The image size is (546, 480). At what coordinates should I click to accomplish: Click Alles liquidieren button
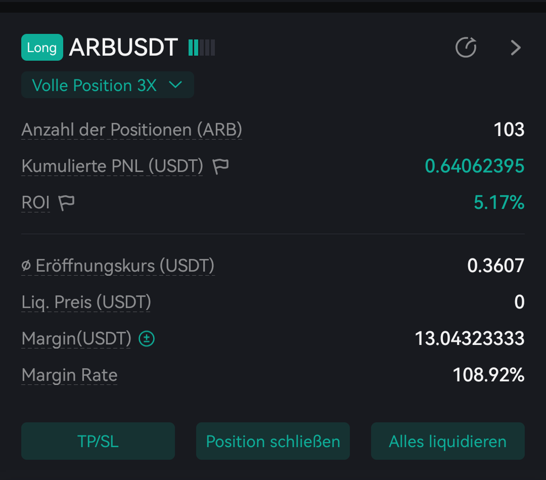click(x=448, y=441)
